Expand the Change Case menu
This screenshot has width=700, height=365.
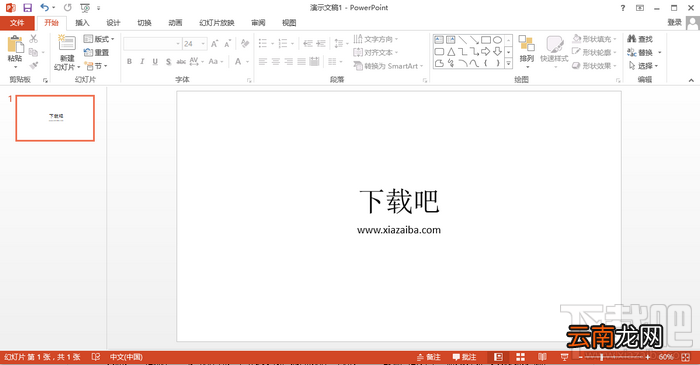pos(216,62)
